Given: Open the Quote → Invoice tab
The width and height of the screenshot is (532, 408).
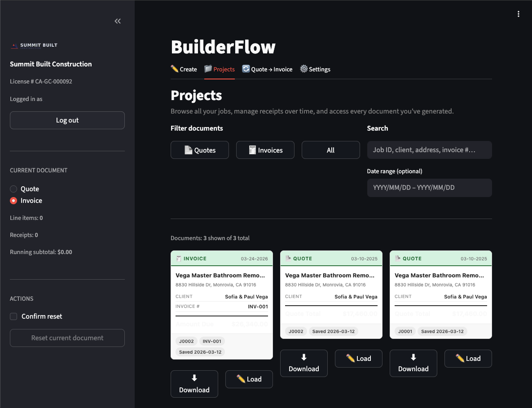Looking at the screenshot, I should click(x=267, y=69).
